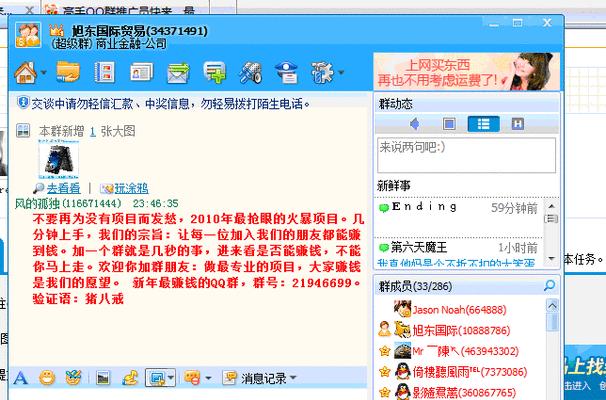
Task: Click the music note share icon
Action: [130, 378]
